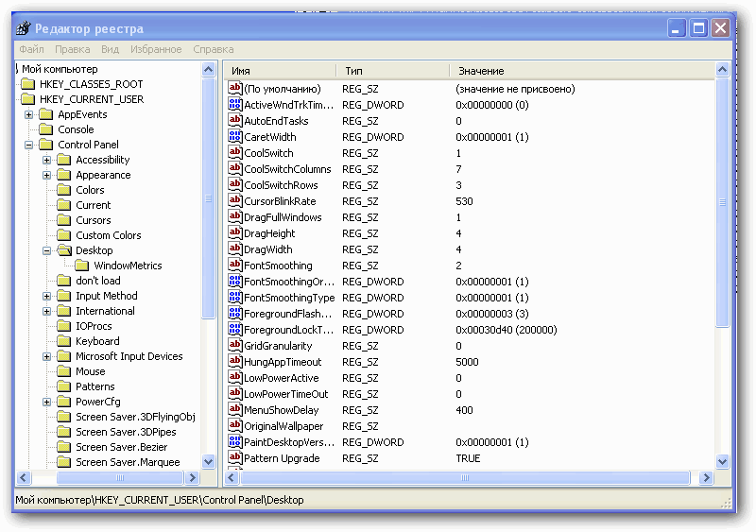
Task: Click the tree pane scroll-left arrow
Action: [24, 477]
